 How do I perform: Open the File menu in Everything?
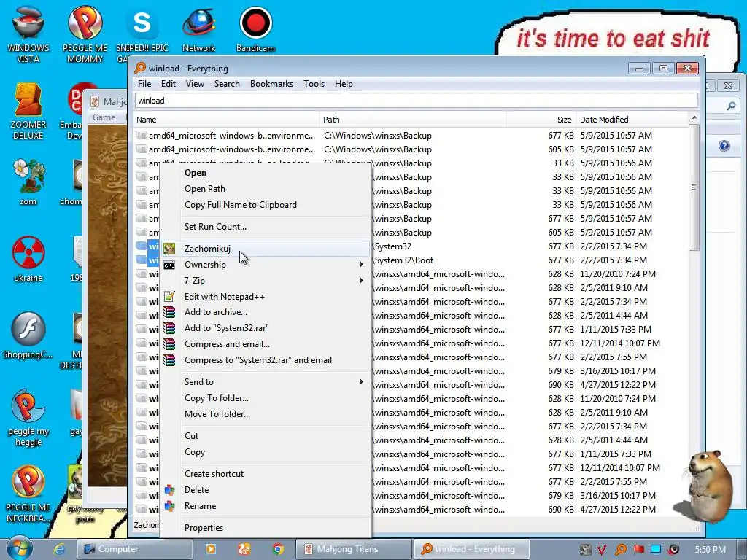(144, 84)
